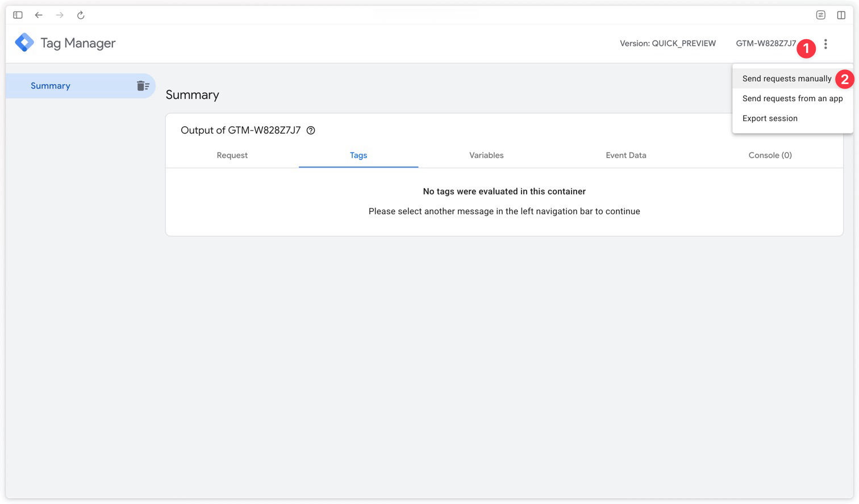Switch to the Request tab
Image resolution: width=859 pixels, height=504 pixels.
pos(232,155)
